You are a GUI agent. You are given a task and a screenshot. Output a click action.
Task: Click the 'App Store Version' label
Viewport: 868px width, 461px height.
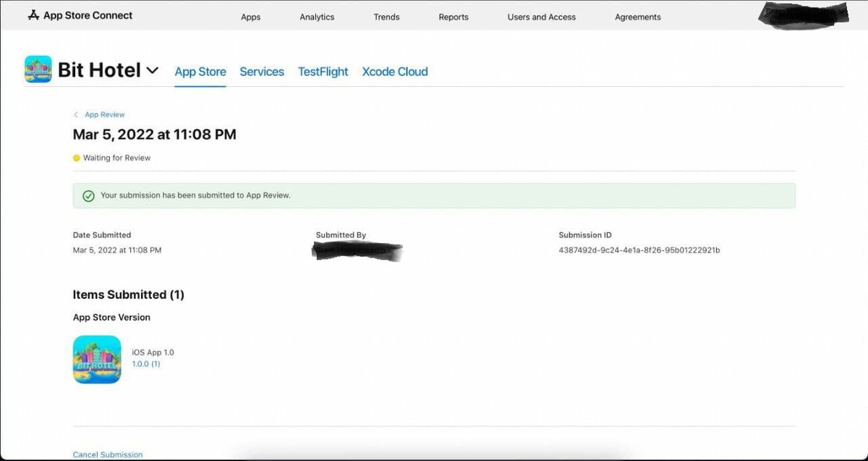click(111, 317)
